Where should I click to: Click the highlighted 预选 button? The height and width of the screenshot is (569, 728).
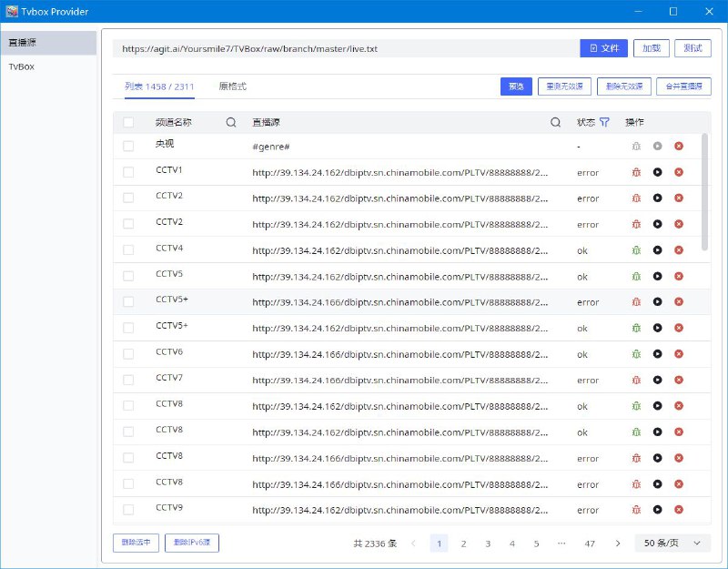(x=516, y=84)
